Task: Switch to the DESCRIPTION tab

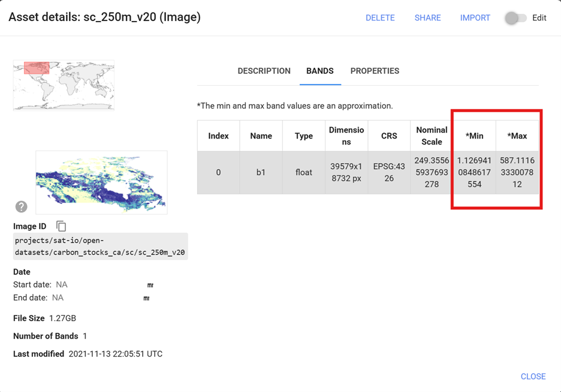Action: (x=264, y=71)
